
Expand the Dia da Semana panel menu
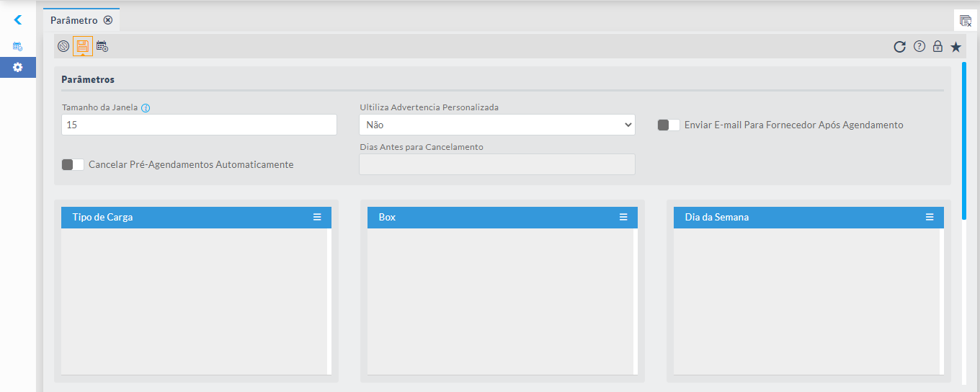click(930, 217)
